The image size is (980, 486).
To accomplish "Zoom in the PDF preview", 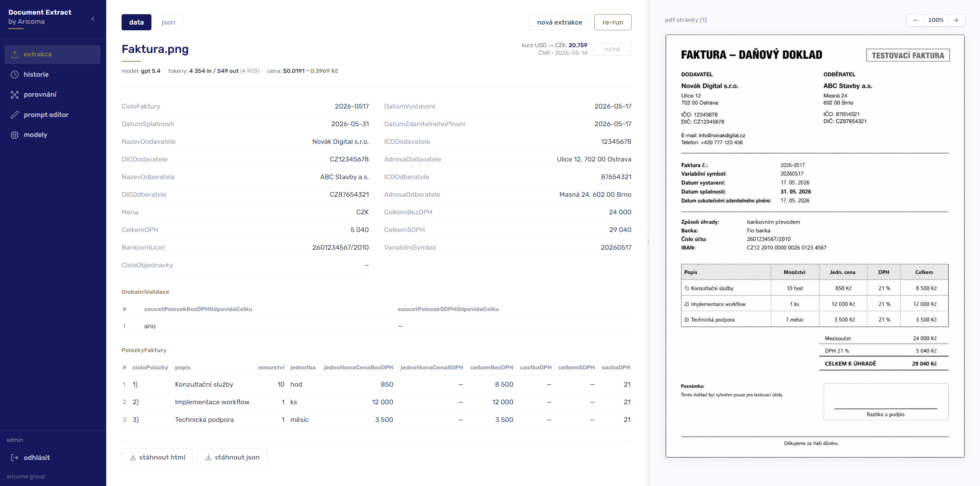I will [x=957, y=20].
